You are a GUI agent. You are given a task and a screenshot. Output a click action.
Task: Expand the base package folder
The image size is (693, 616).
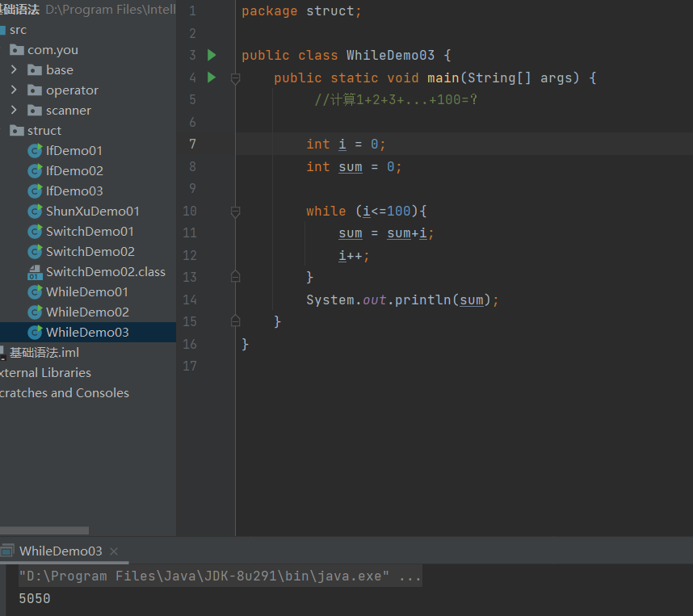14,69
